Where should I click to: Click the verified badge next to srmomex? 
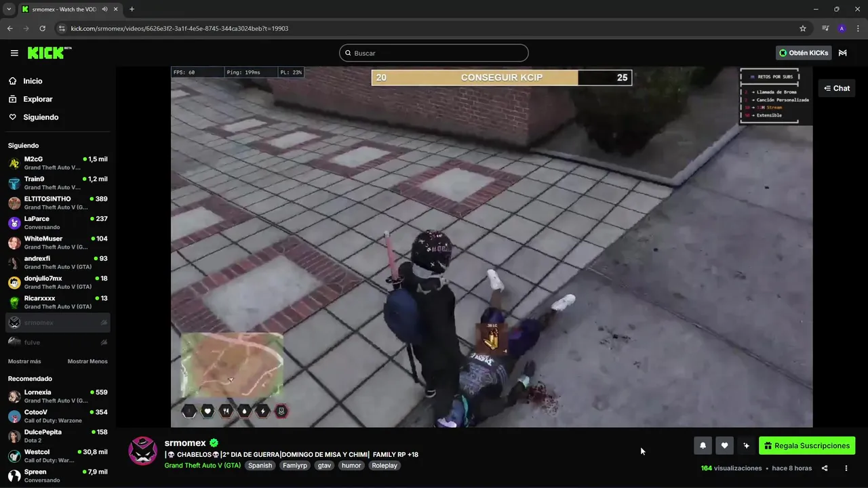tap(214, 443)
